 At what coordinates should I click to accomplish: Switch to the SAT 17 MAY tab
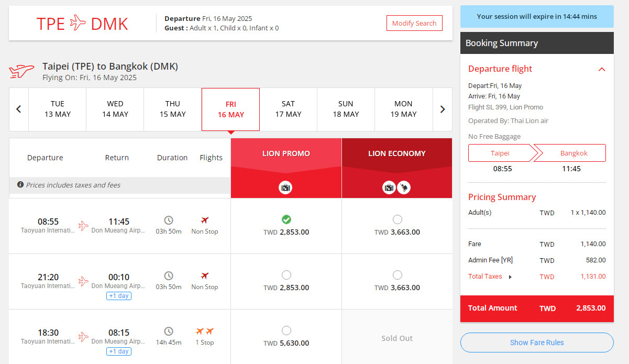[288, 109]
